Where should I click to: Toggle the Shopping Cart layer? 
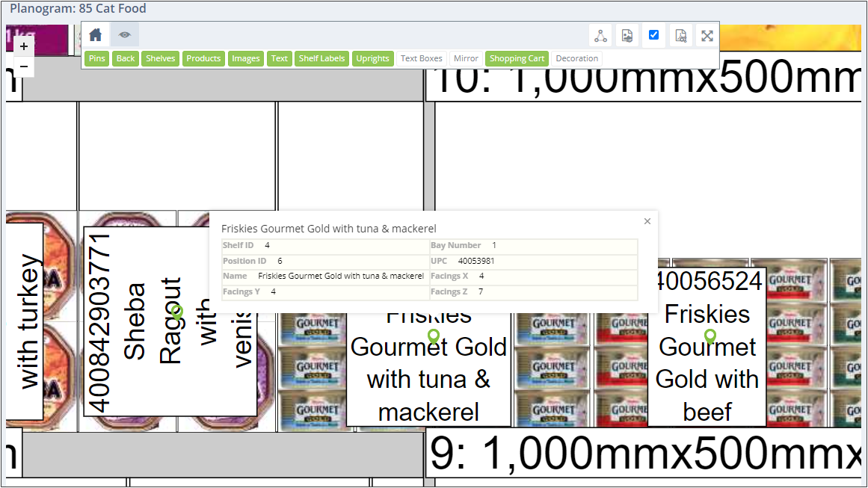pyautogui.click(x=517, y=58)
